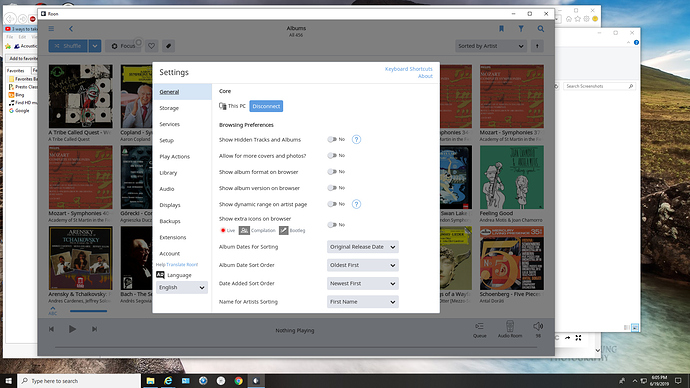
Task: Open the bookmarks icon in Roon
Action: click(x=501, y=29)
